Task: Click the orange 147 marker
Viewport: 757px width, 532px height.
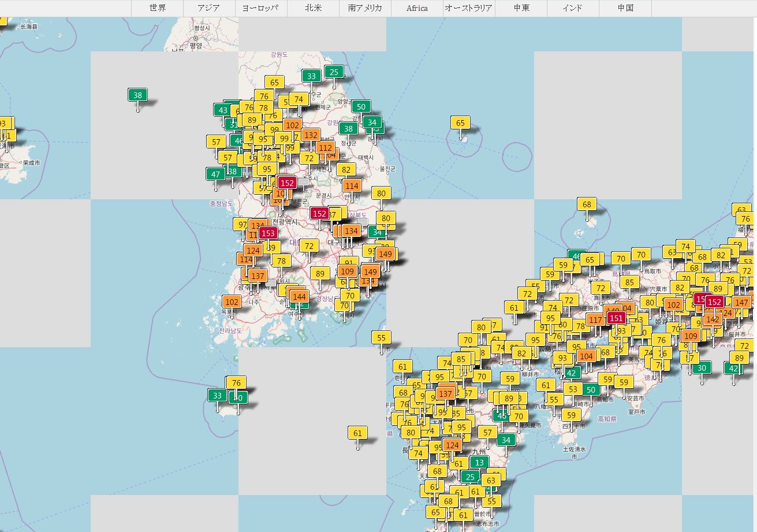Action: 741,303
